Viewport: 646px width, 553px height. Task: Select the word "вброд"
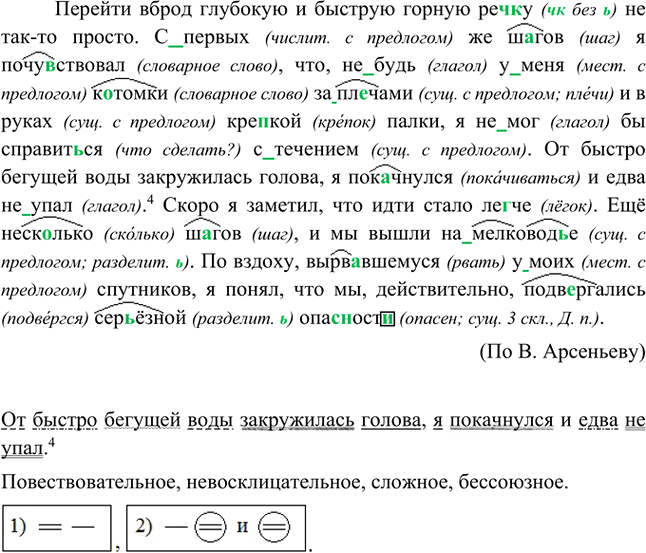(x=165, y=9)
